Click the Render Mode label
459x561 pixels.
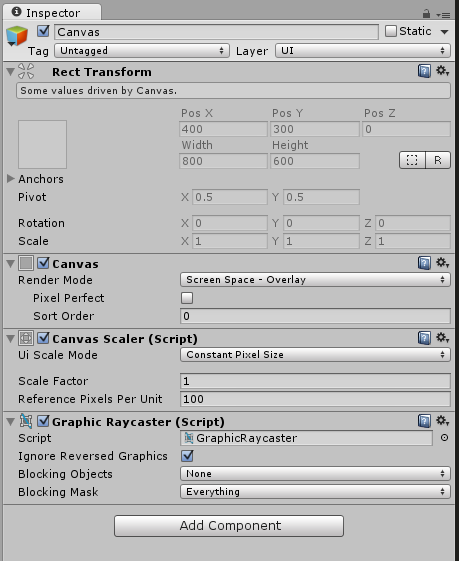55,280
